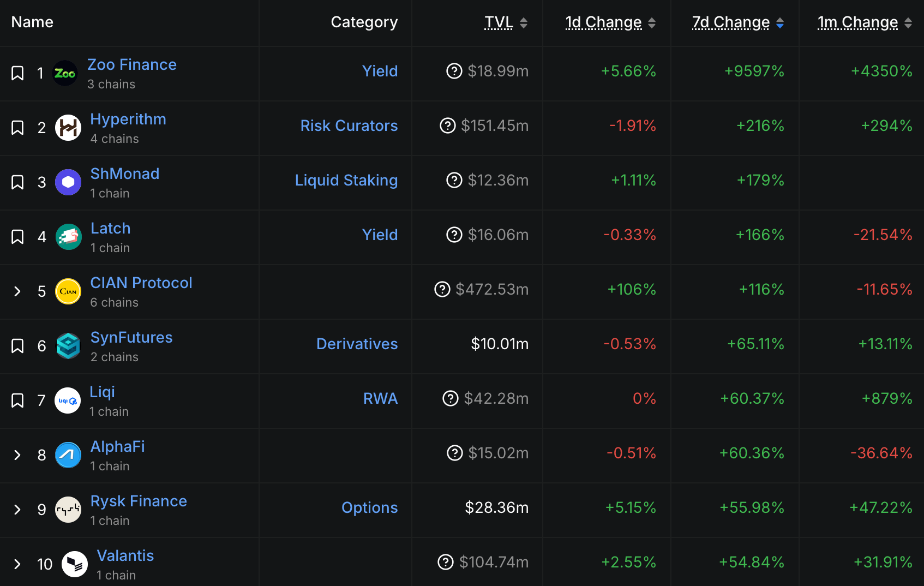Image resolution: width=924 pixels, height=586 pixels.
Task: Click the Liqi logo icon
Action: 68,400
